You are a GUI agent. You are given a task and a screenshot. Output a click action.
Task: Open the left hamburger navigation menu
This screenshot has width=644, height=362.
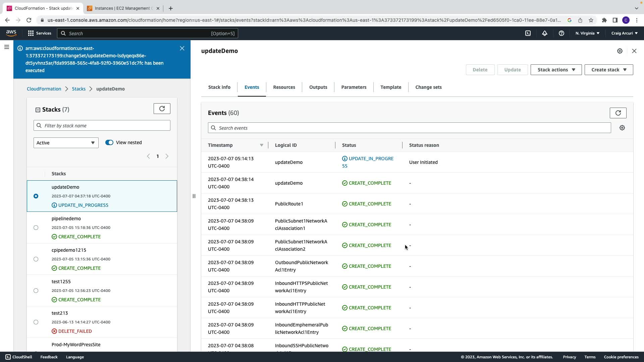click(6, 47)
